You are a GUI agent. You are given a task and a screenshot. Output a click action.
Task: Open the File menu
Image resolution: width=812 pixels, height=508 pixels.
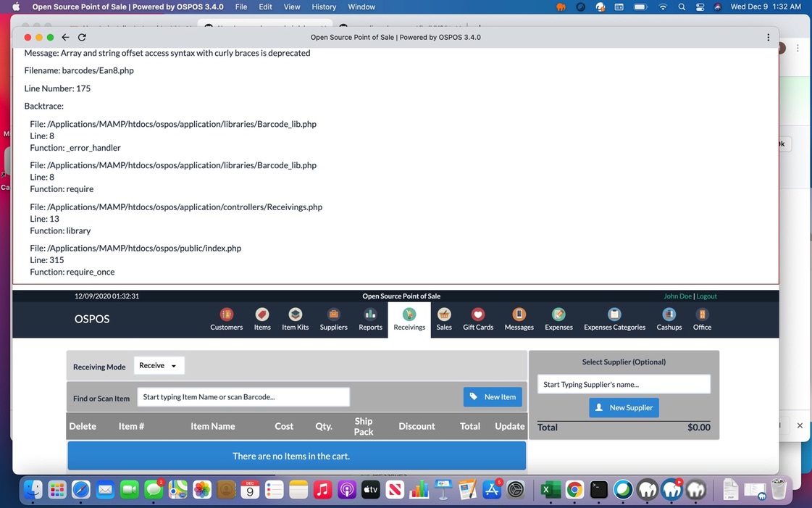click(240, 7)
